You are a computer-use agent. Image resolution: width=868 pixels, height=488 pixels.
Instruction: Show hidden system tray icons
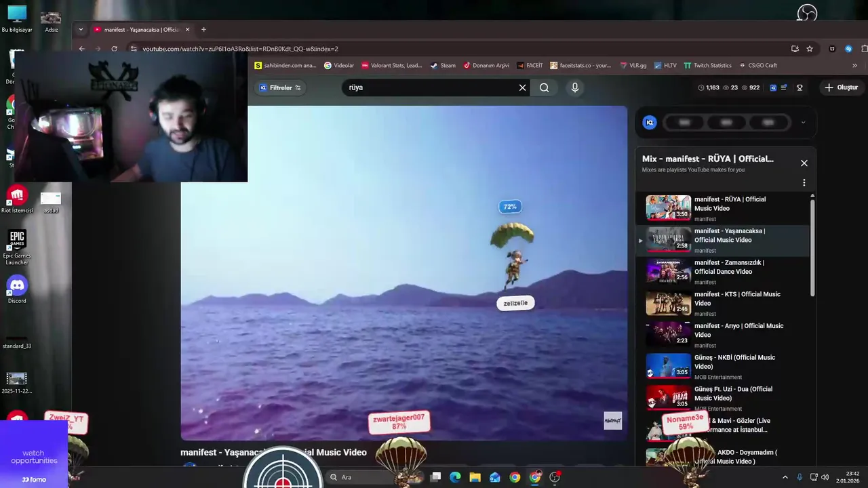(x=785, y=477)
